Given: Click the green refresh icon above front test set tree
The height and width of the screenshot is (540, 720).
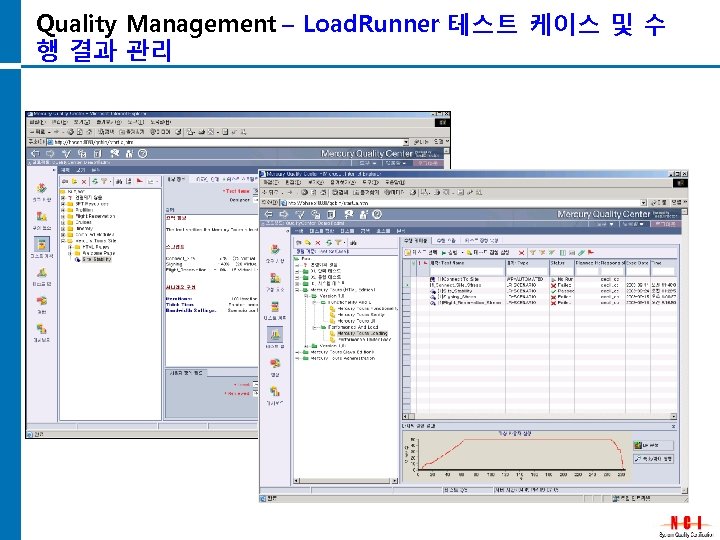Looking at the screenshot, I should 328,242.
